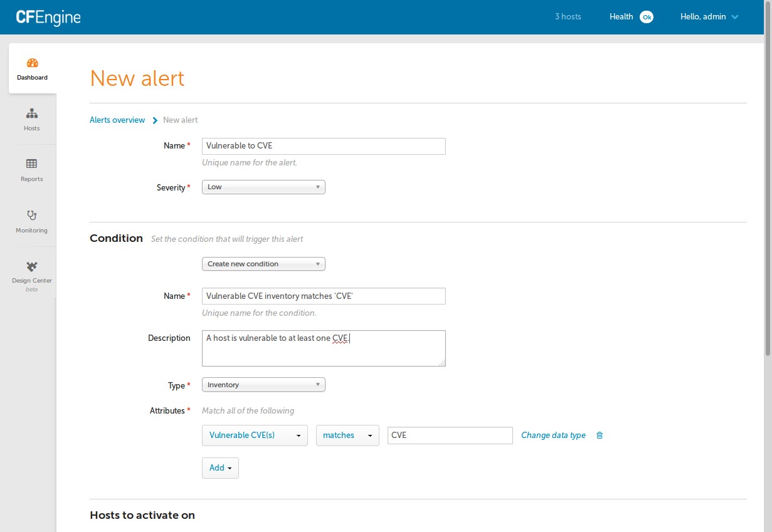This screenshot has width=772, height=532.
Task: Select the Hosts icon in the sidebar
Action: click(x=31, y=119)
